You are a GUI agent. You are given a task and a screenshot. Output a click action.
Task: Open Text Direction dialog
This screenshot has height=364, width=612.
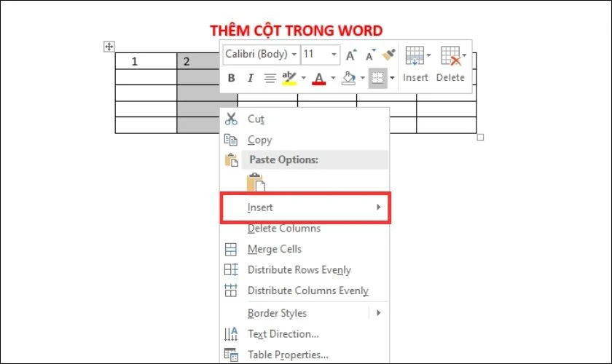(305, 334)
